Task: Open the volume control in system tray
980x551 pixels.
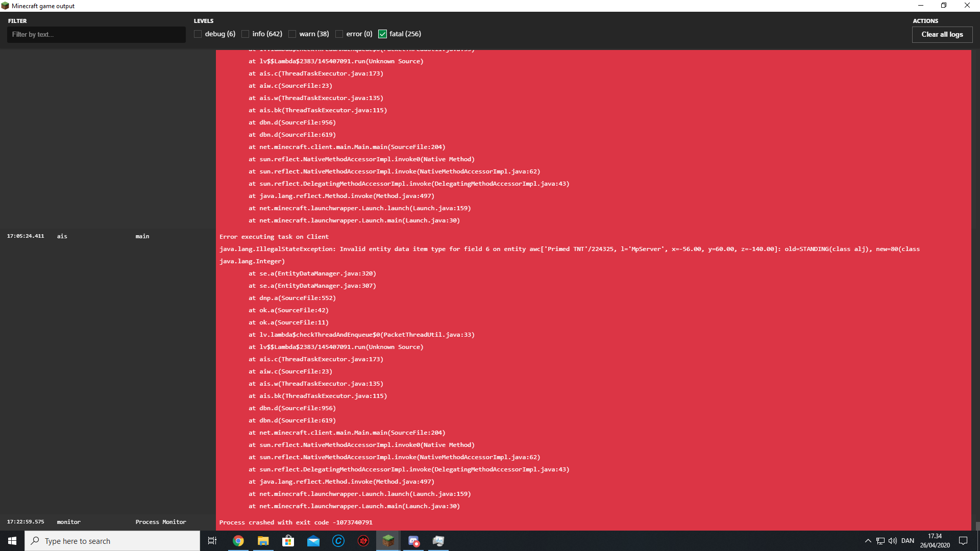Action: (x=893, y=541)
